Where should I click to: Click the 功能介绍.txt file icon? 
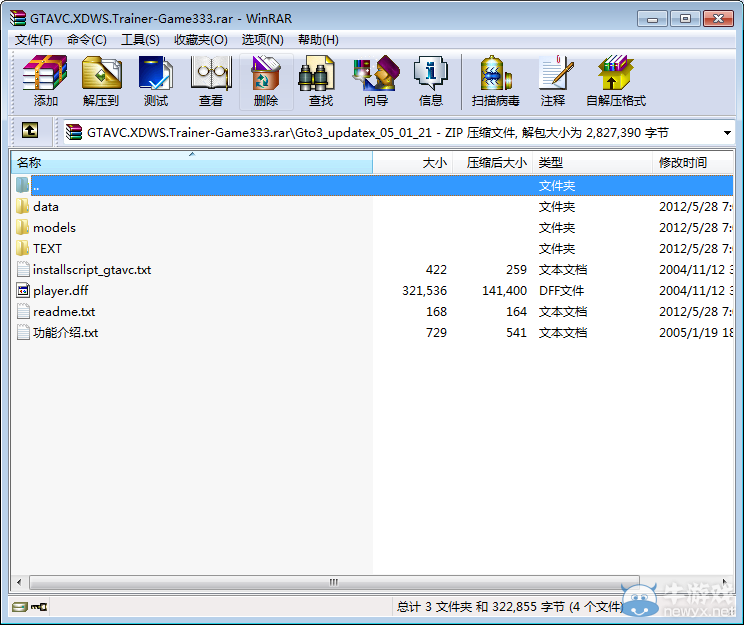pos(23,332)
